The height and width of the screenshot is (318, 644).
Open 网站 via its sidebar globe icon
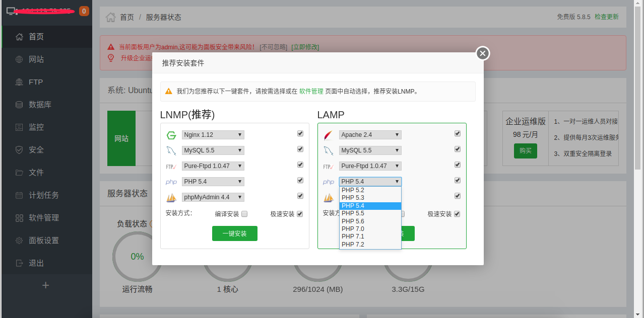20,59
